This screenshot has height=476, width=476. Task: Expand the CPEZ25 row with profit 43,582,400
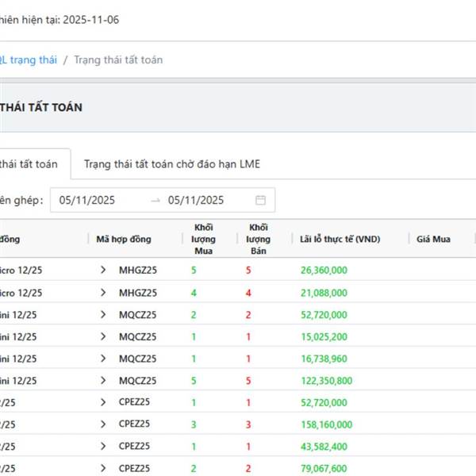(103, 447)
